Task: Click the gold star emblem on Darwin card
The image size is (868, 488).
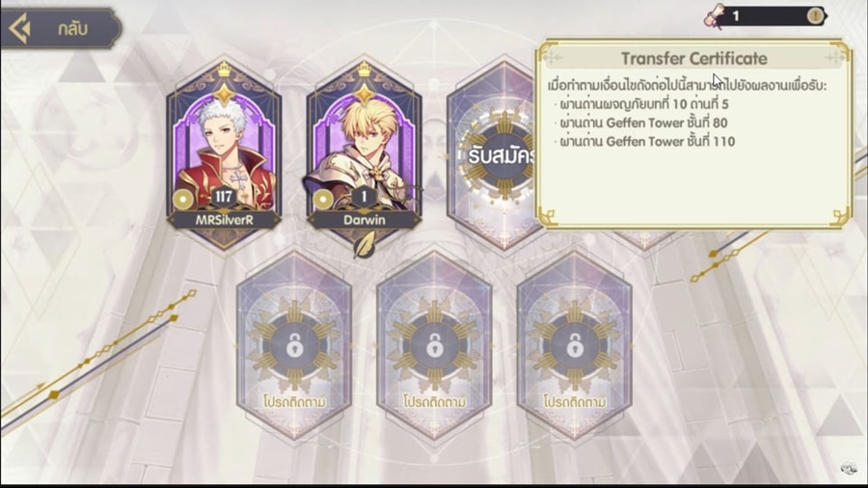Action: (x=365, y=95)
